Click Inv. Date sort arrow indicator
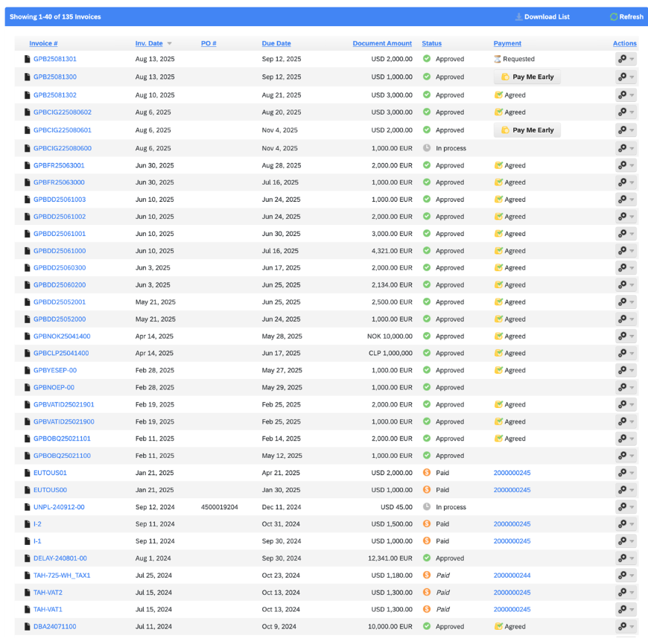 [169, 44]
